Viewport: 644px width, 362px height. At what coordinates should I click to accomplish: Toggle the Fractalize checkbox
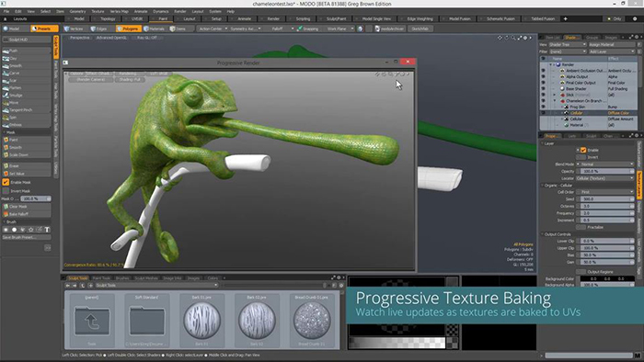click(x=581, y=227)
